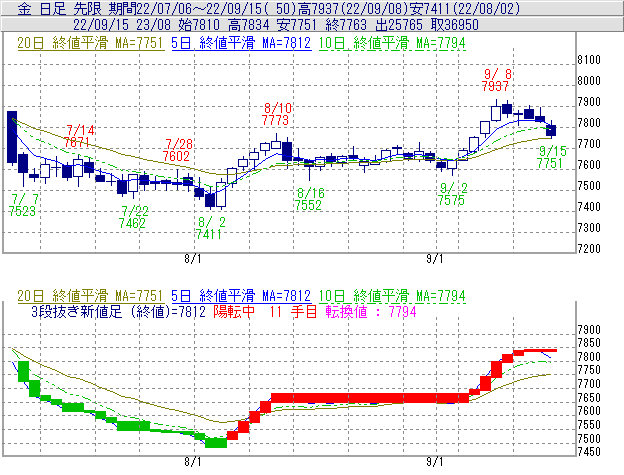Select the 8/10 7773 peak annotation
Screen dimensions: 624x475
pyautogui.click(x=277, y=114)
